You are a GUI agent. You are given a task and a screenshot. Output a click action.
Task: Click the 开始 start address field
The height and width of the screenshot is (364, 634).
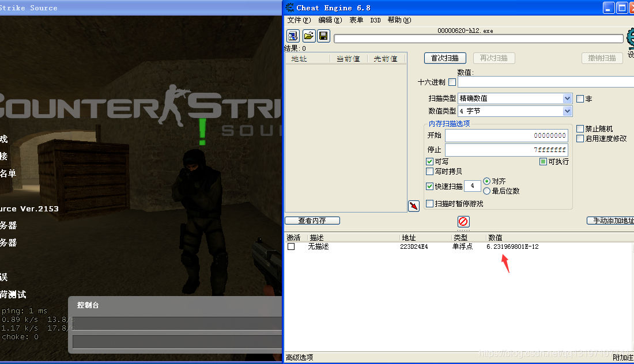click(x=506, y=135)
